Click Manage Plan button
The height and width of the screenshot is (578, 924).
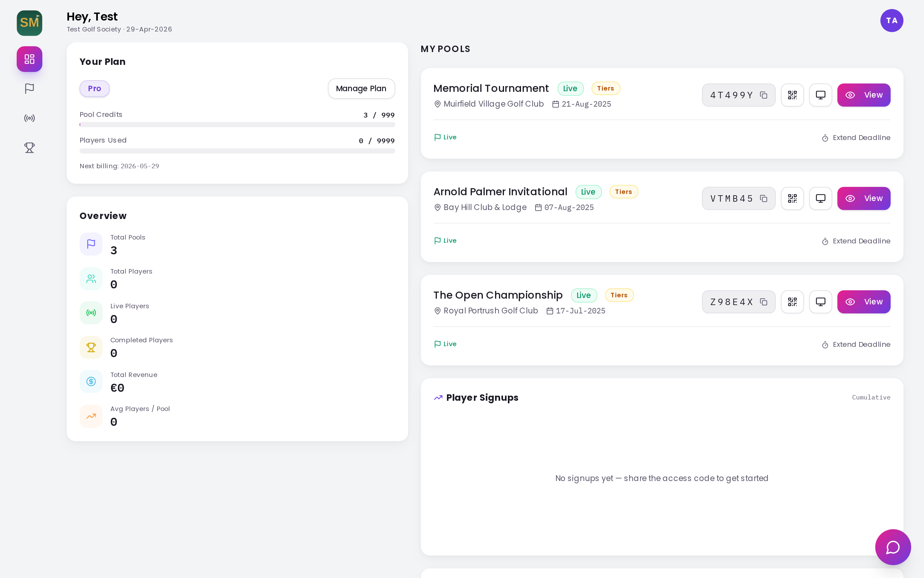coord(361,89)
